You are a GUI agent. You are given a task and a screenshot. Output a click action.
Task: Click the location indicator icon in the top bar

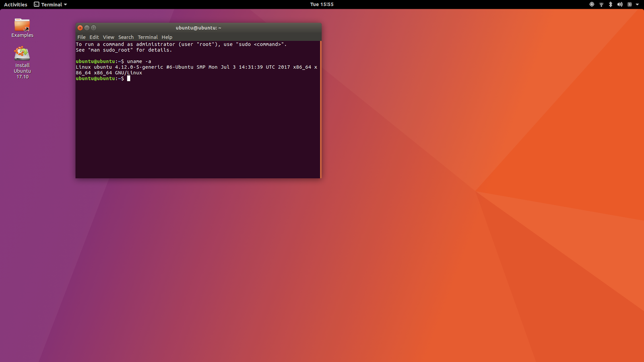(x=592, y=4)
